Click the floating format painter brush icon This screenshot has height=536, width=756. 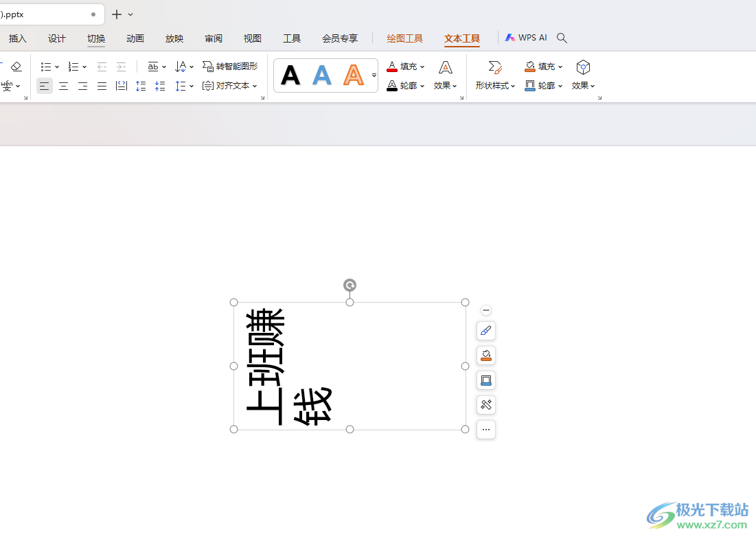[486, 331]
